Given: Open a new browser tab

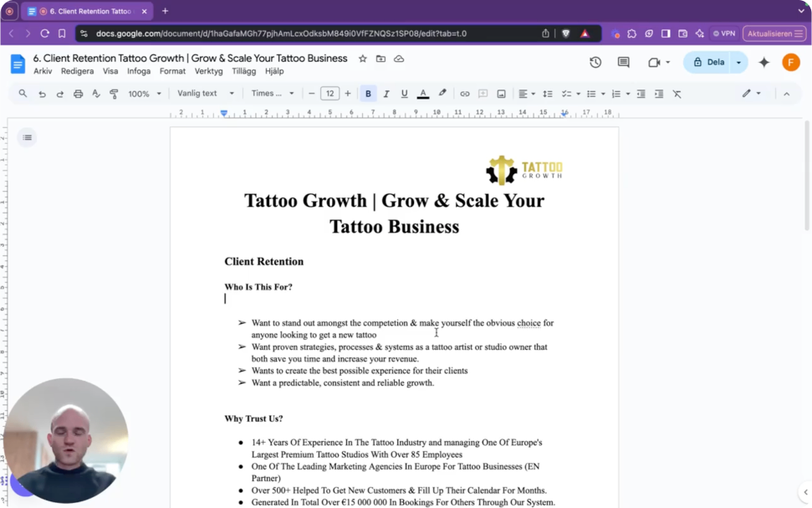Looking at the screenshot, I should click(x=166, y=11).
